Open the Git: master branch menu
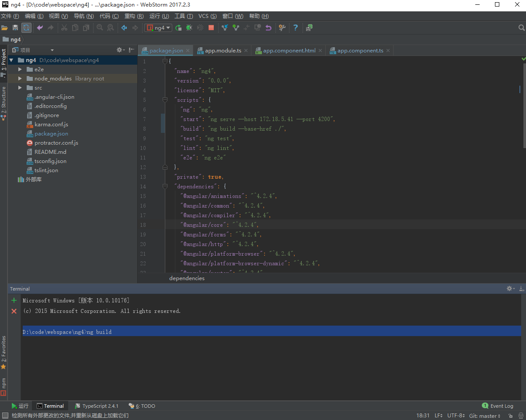526x420 pixels. [x=484, y=416]
